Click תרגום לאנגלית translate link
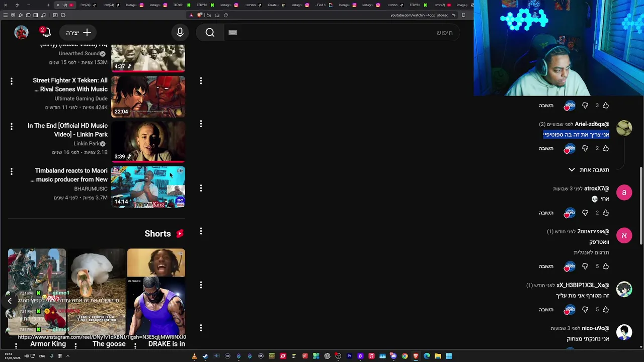Viewport: 644px width, 362px height. click(x=591, y=252)
